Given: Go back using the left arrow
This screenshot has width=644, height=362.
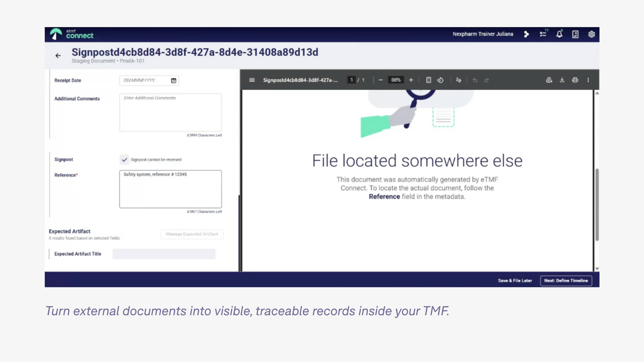Looking at the screenshot, I should tap(58, 55).
